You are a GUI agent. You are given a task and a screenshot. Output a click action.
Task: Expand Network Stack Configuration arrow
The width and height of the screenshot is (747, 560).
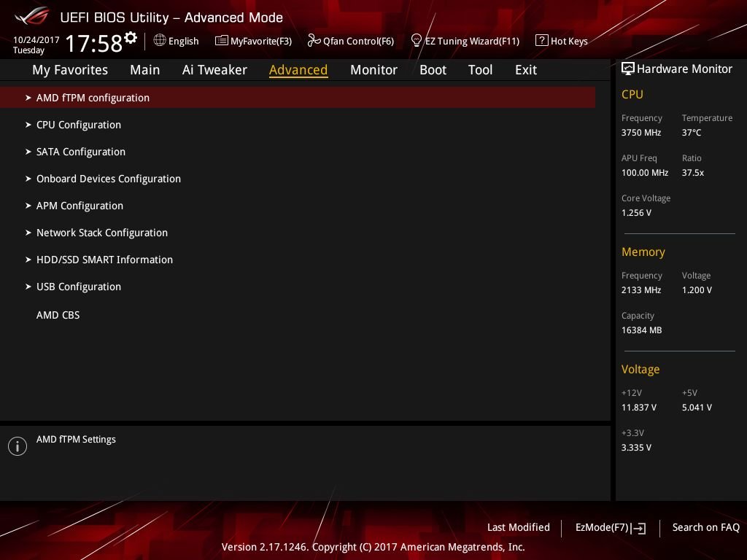click(28, 233)
